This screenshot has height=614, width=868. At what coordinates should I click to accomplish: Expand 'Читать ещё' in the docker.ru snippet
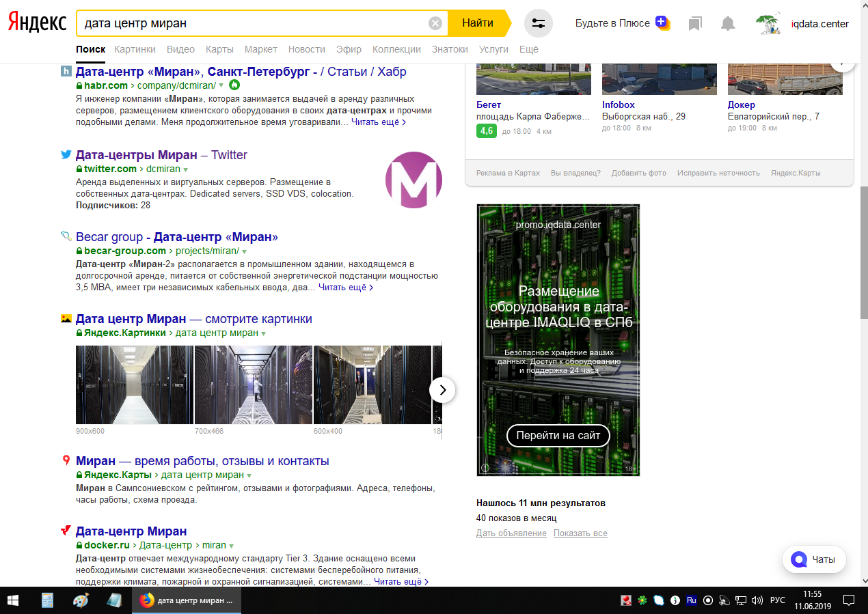click(401, 582)
